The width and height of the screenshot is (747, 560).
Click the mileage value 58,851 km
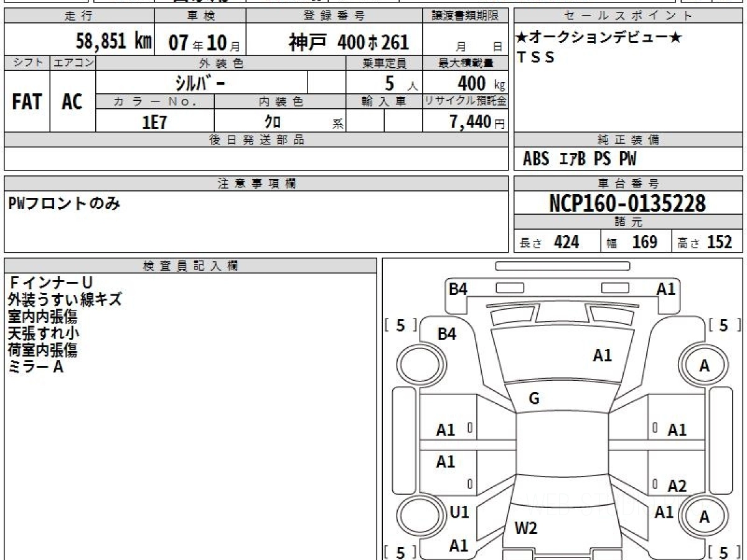coord(114,42)
